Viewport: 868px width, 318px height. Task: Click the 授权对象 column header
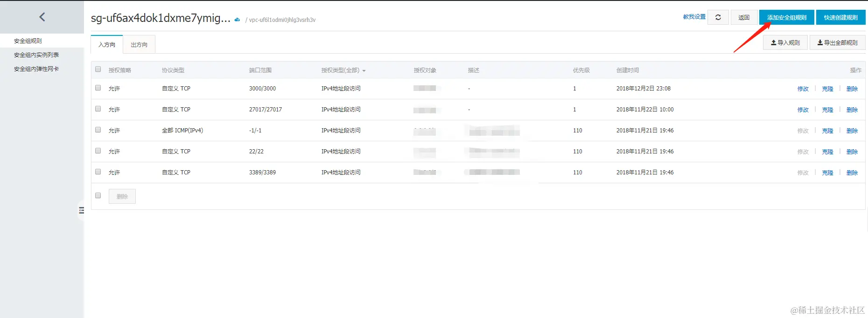(x=425, y=70)
